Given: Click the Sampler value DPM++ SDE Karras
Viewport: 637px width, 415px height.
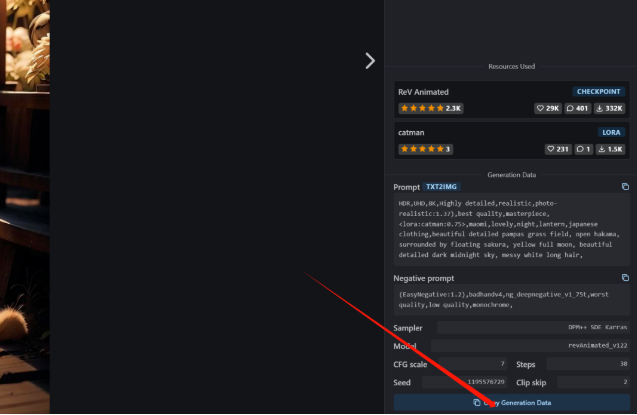Looking at the screenshot, I should 533,327.
